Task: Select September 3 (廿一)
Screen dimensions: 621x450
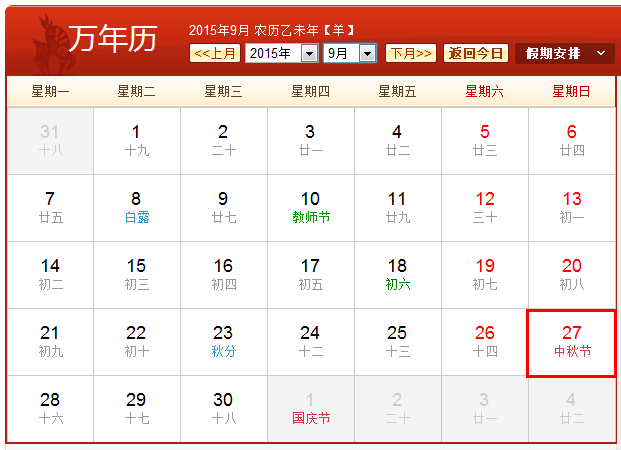Action: point(311,141)
